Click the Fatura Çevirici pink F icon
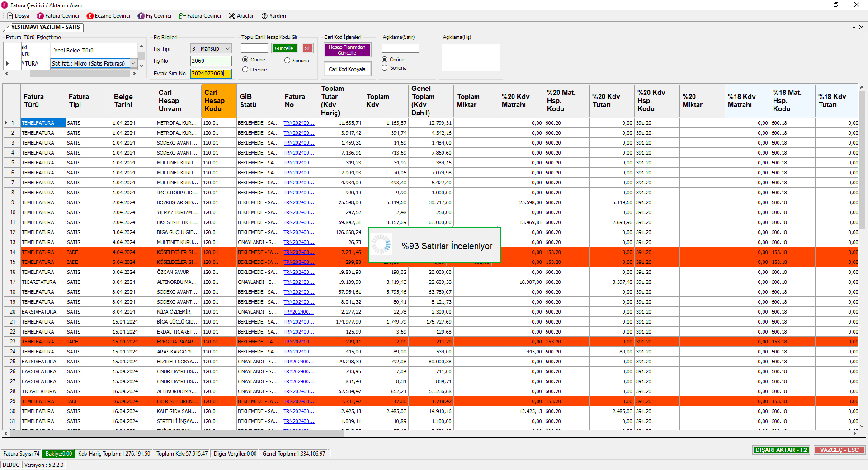The image size is (868, 470). pos(41,16)
